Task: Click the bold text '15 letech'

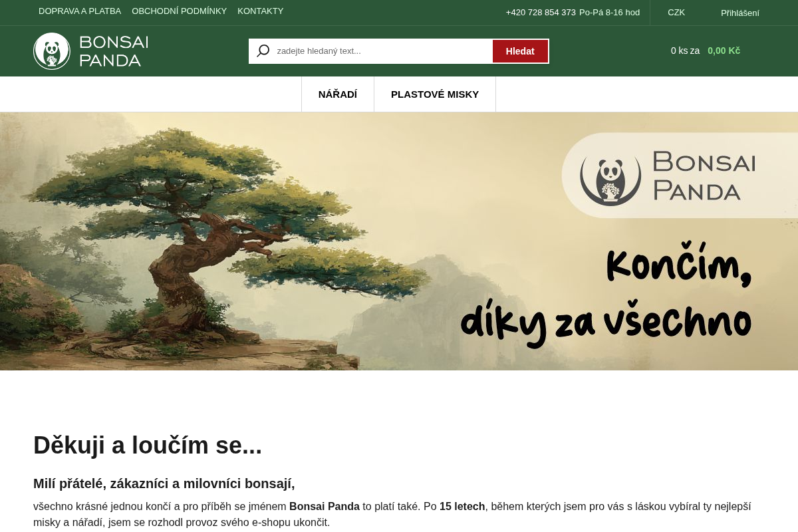Action: (462, 507)
